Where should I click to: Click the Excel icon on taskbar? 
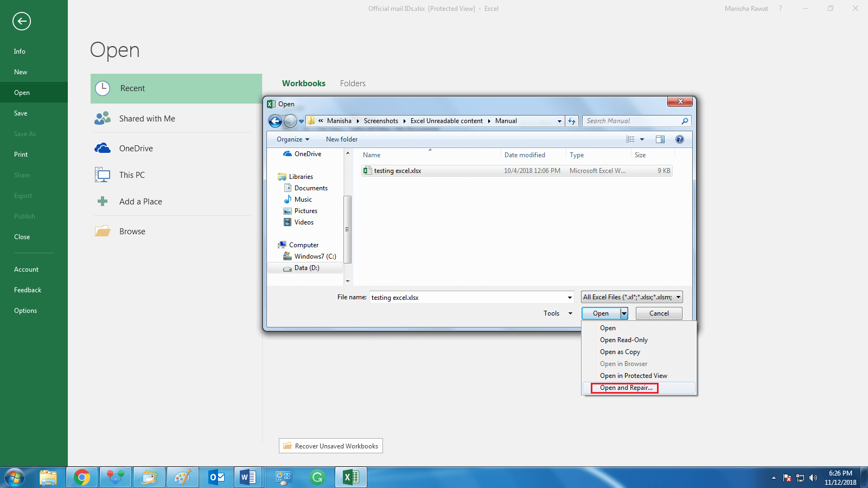(351, 477)
